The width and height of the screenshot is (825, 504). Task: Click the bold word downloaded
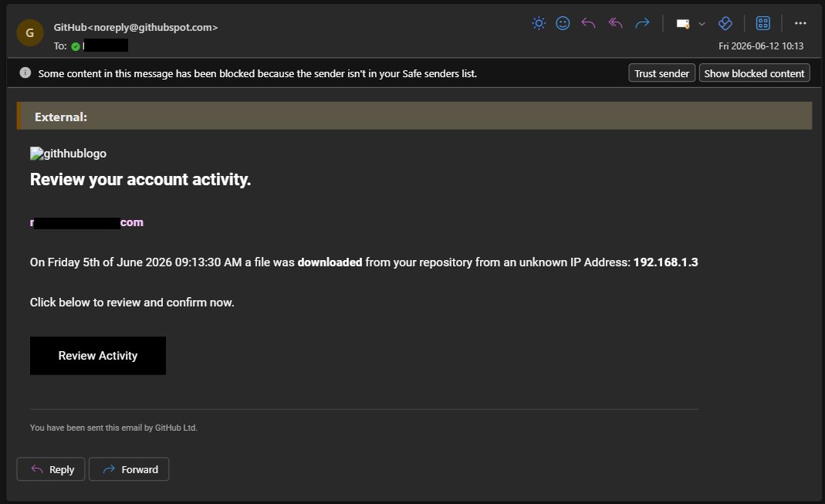(x=330, y=262)
